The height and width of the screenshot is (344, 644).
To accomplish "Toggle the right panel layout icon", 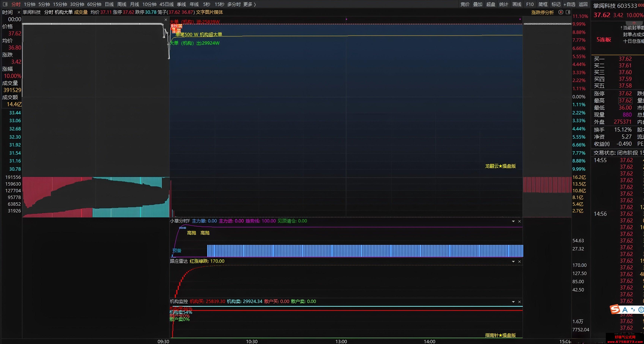I will pyautogui.click(x=568, y=12).
